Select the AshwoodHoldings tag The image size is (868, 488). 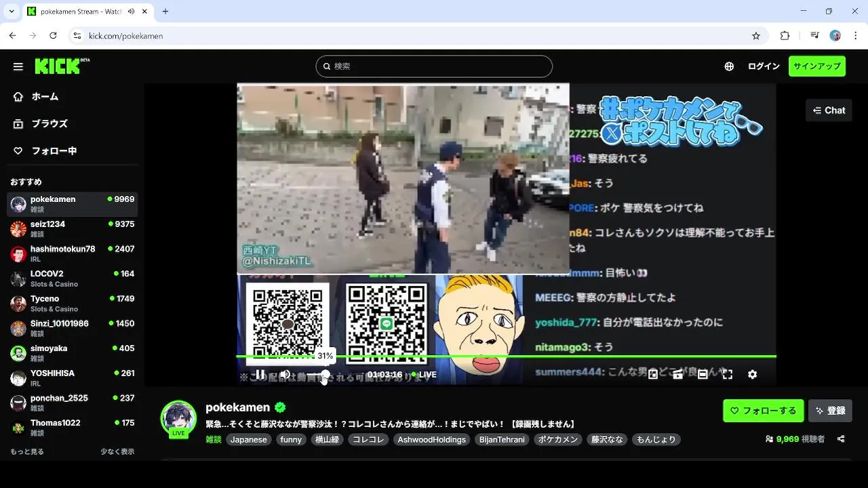point(432,439)
